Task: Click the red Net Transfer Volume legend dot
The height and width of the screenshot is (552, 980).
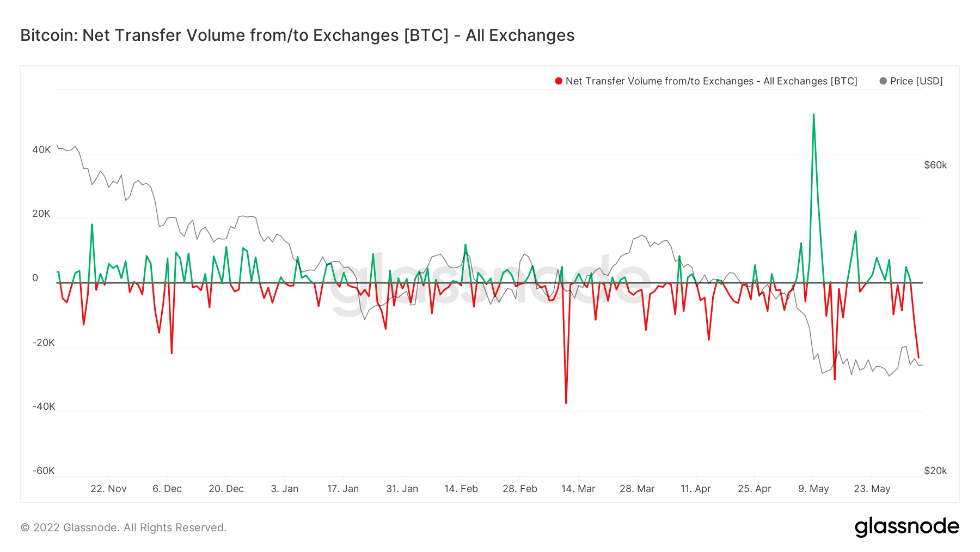Action: 559,81
